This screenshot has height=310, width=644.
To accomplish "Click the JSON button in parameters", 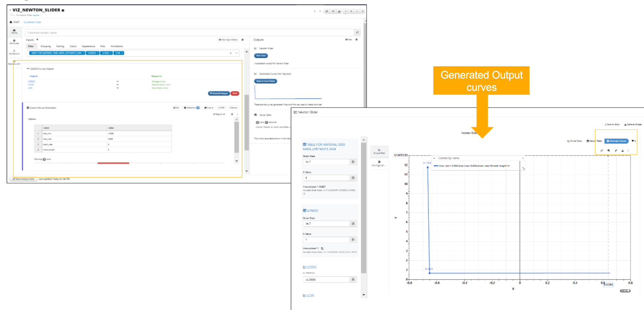I will click(221, 108).
